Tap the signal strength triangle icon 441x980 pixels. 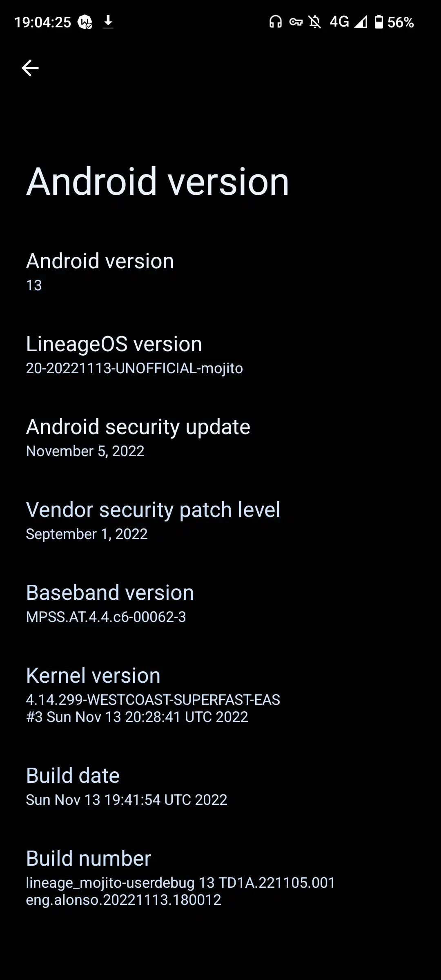[x=361, y=22]
